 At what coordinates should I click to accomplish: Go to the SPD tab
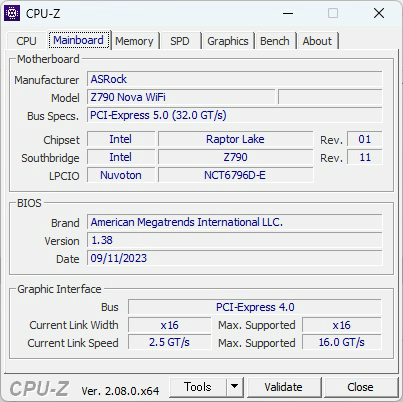coord(180,41)
